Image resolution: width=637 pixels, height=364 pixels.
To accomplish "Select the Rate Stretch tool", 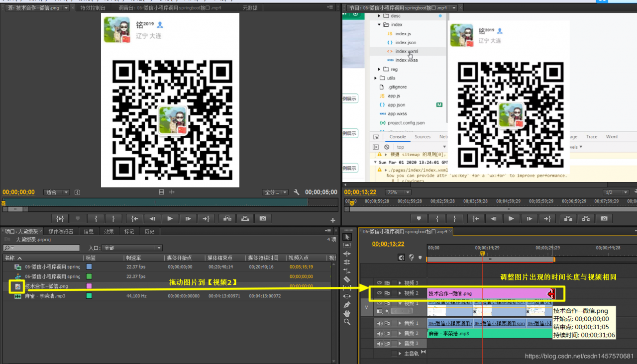I will tap(347, 271).
